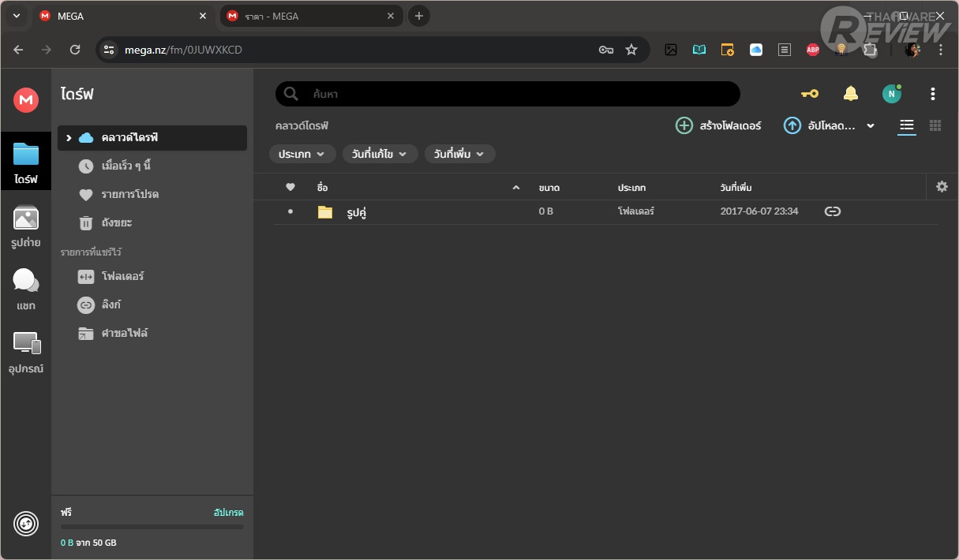Switch to list view
This screenshot has height=560, width=959.
click(907, 125)
